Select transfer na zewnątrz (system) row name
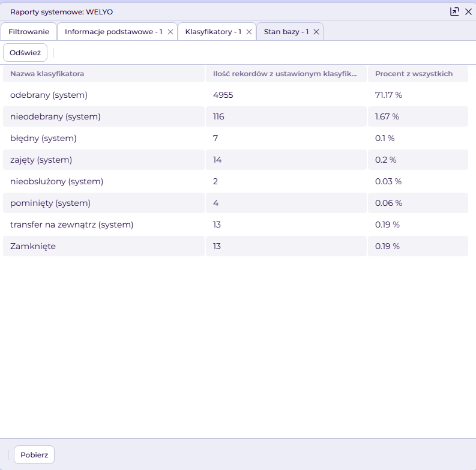This screenshot has width=476, height=470. tap(71, 224)
